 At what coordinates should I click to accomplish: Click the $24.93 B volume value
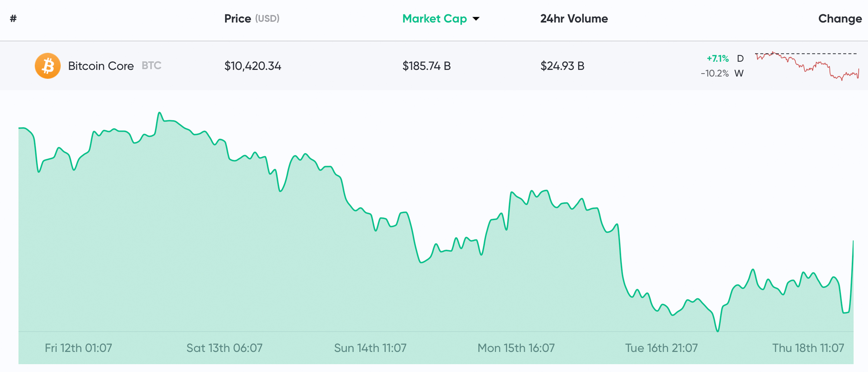(562, 66)
